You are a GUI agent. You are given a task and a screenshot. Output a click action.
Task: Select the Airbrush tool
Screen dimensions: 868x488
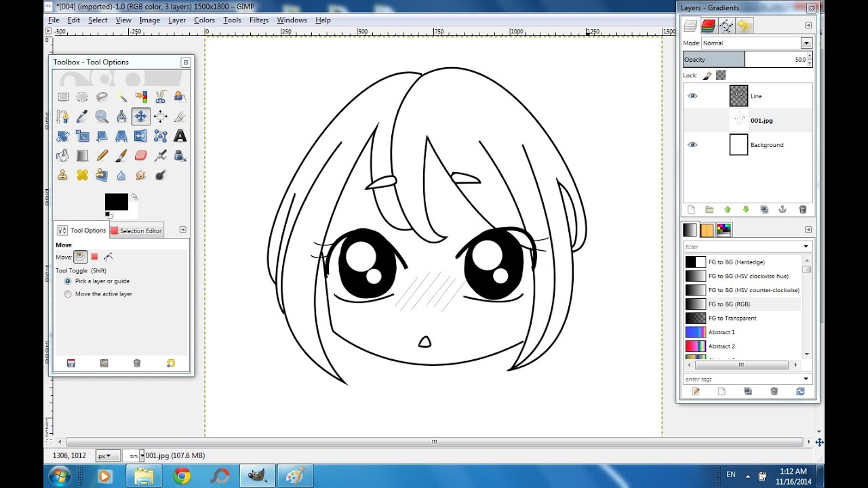tap(161, 156)
